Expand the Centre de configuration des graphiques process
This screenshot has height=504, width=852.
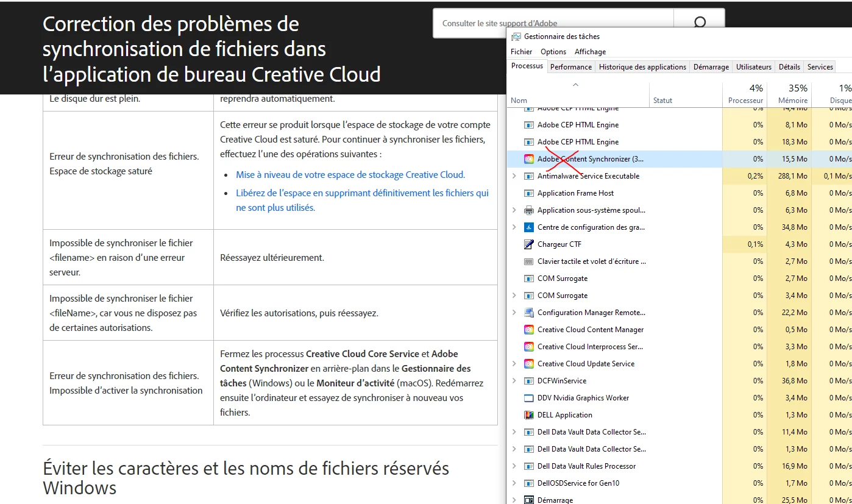514,227
